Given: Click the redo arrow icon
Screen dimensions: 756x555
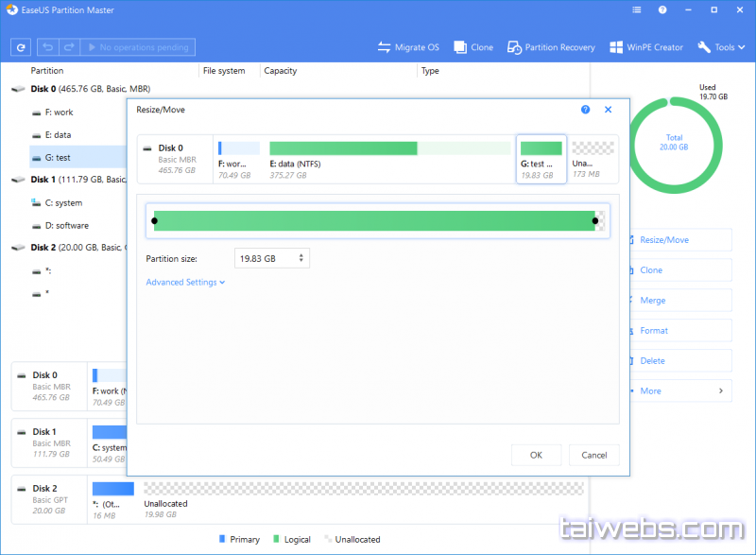Looking at the screenshot, I should coord(68,47).
